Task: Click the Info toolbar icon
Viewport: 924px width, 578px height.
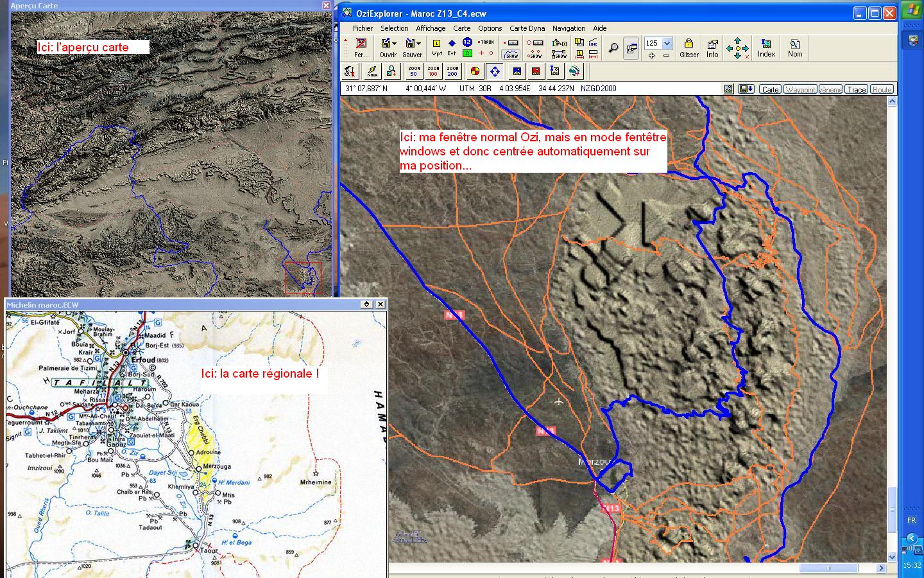Action: (712, 48)
